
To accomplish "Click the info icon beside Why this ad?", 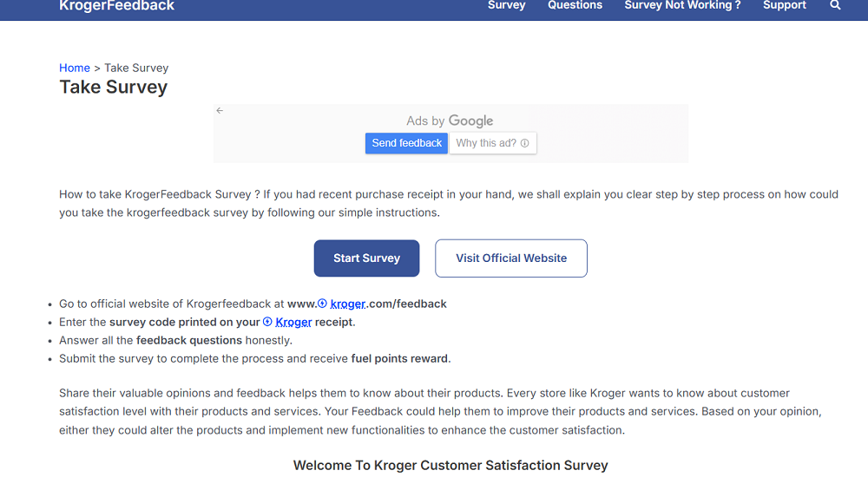I will click(x=525, y=143).
